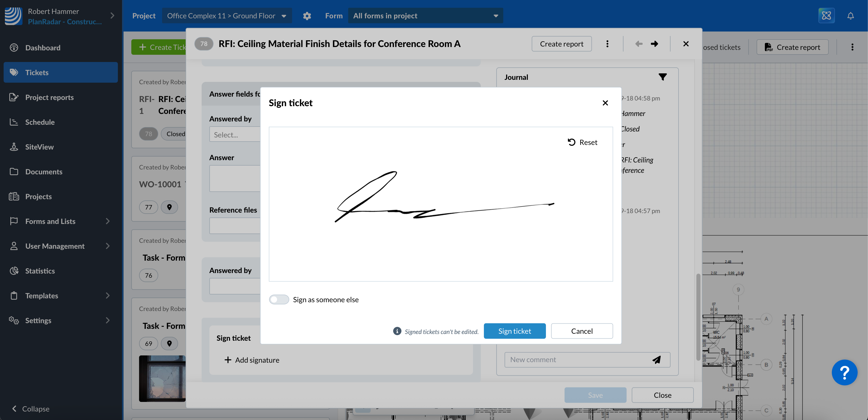Send comment with paper plane icon
868x420 pixels.
656,360
